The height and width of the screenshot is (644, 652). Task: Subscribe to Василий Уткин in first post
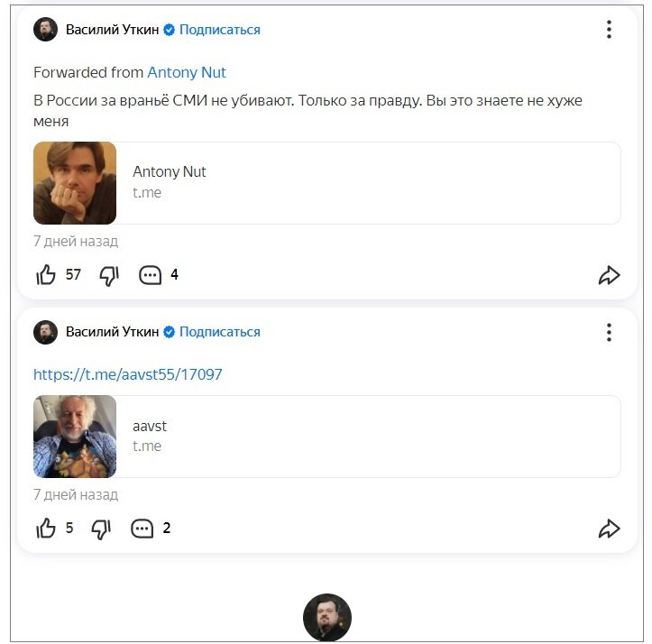click(219, 30)
